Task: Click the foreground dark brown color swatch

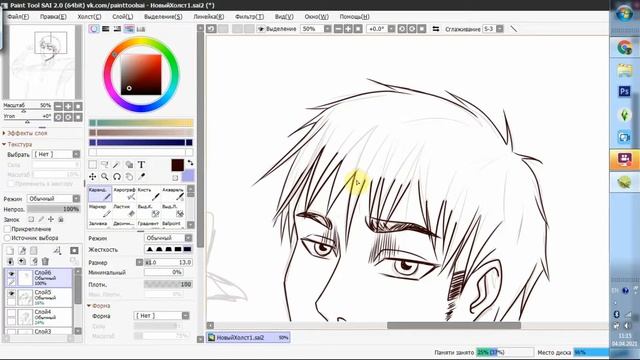Action: [177, 165]
